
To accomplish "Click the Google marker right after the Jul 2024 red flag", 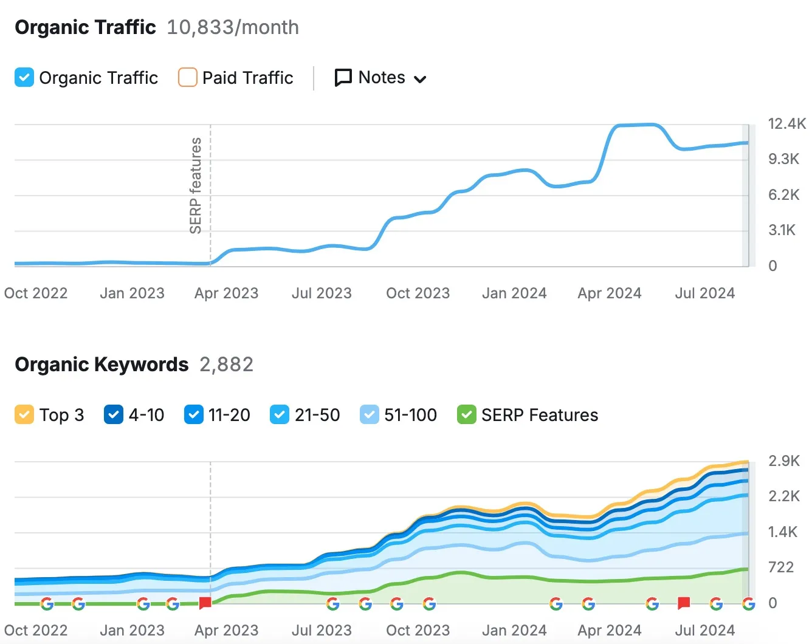I will coord(717,604).
